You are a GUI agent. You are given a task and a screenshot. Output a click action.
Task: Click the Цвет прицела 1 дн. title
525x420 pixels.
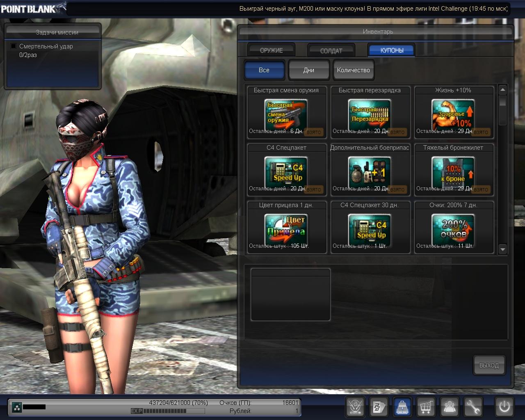(x=286, y=205)
